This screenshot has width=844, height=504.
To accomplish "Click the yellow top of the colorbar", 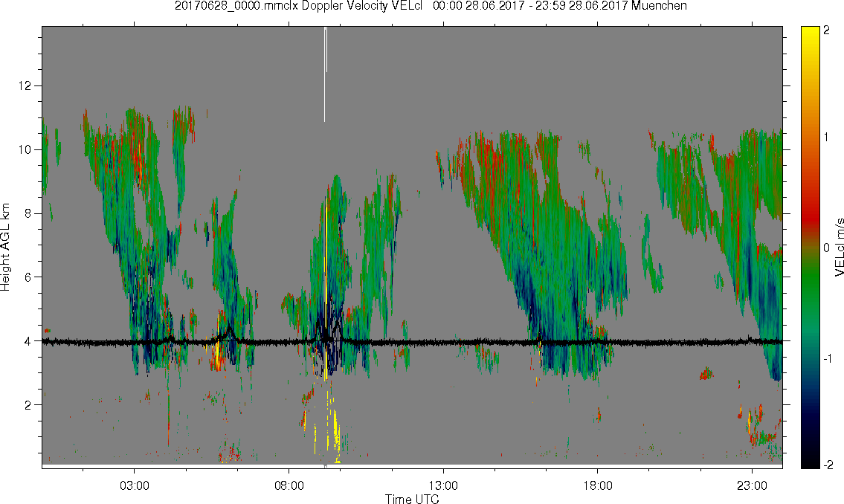I will [x=810, y=33].
